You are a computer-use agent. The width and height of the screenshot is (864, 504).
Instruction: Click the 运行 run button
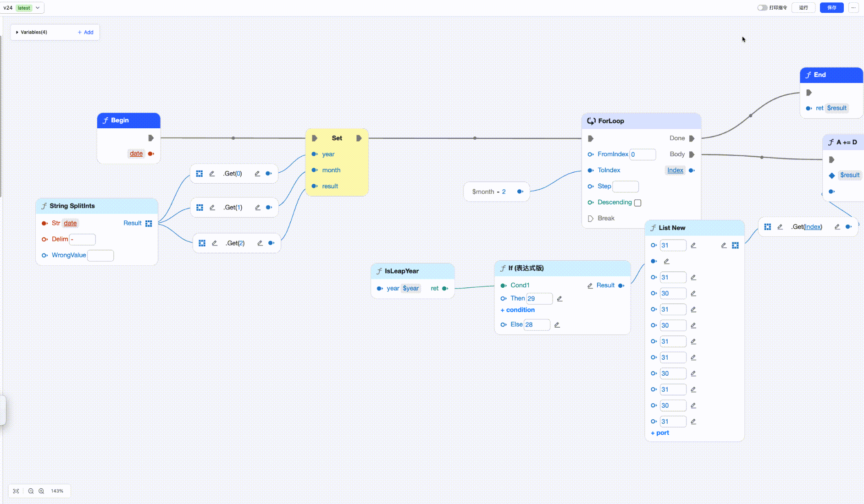pyautogui.click(x=803, y=8)
